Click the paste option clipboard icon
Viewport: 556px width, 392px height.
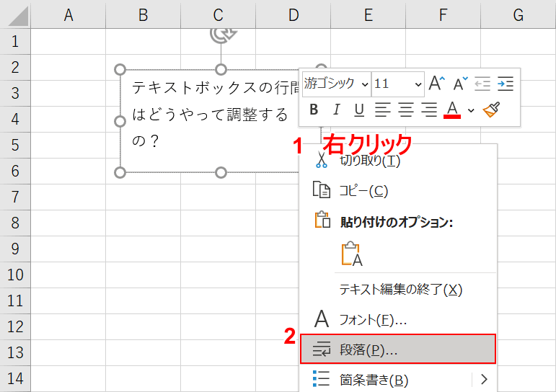[352, 254]
